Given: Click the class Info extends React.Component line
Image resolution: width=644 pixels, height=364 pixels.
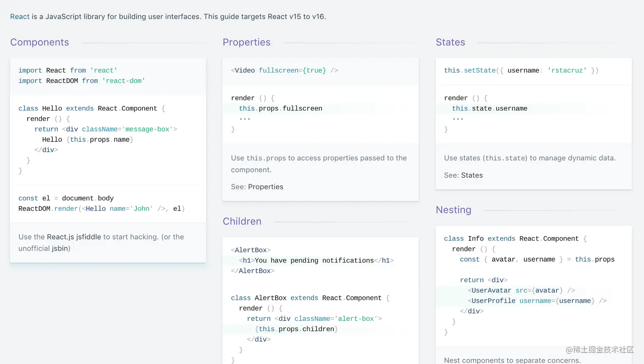Looking at the screenshot, I should point(515,239).
